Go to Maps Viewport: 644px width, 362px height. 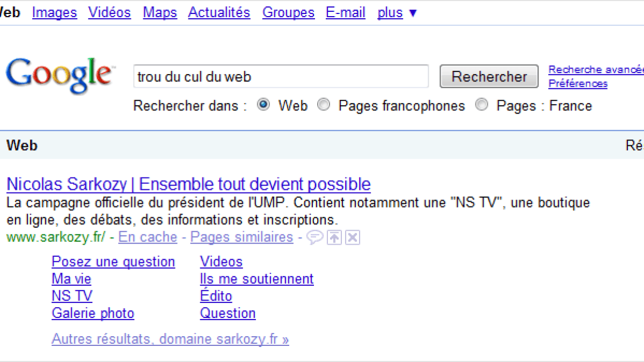pos(160,12)
